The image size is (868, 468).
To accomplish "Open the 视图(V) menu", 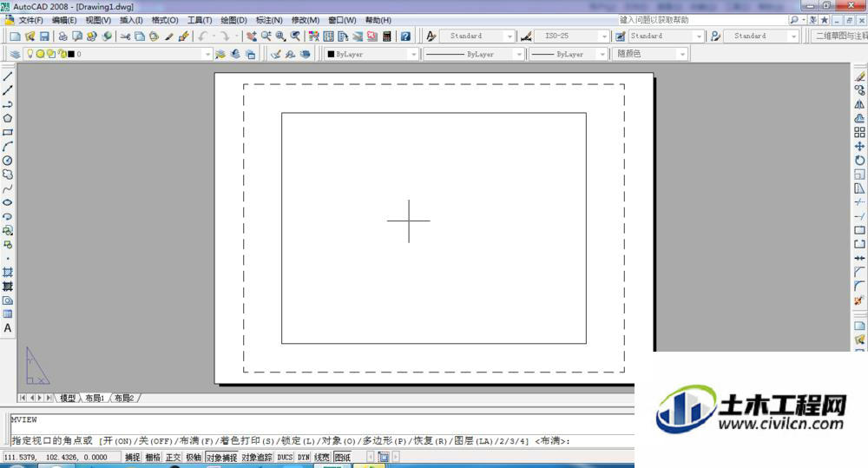I will [x=98, y=20].
